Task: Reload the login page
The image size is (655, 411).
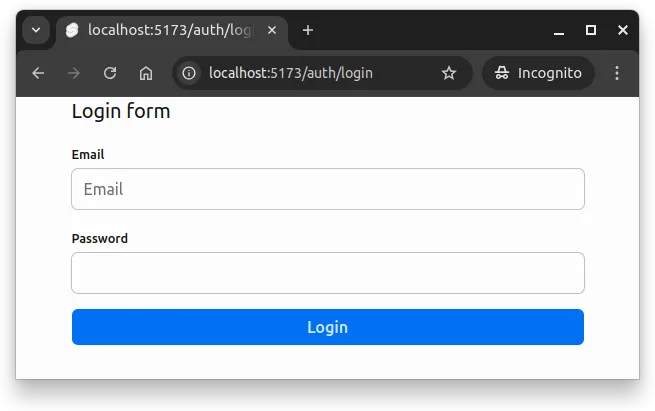Action: click(110, 73)
